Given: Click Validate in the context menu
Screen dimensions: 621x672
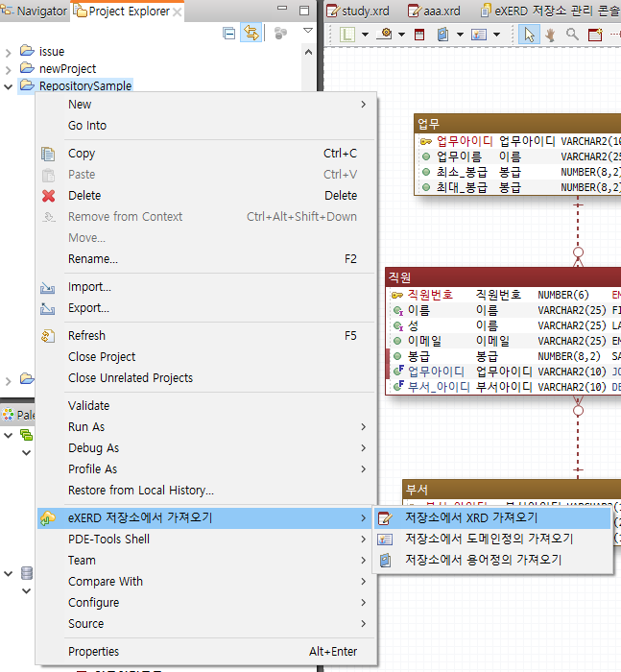Looking at the screenshot, I should tap(206, 405).
